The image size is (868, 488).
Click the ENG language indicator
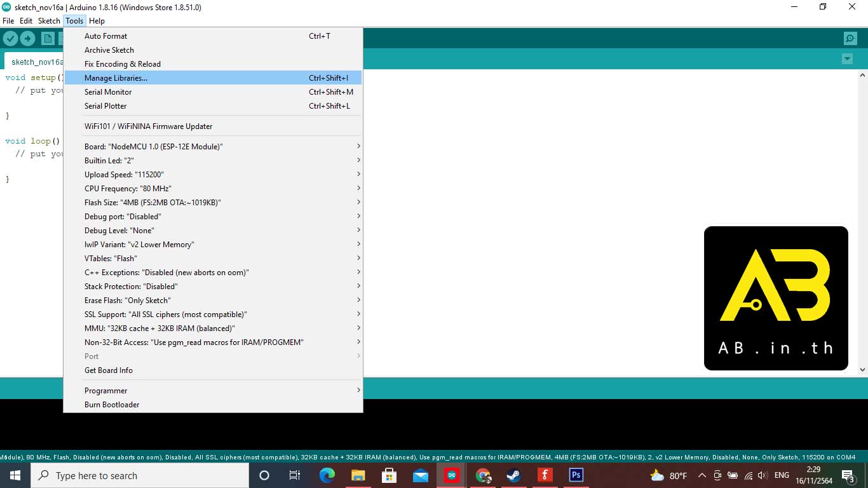[782, 475]
